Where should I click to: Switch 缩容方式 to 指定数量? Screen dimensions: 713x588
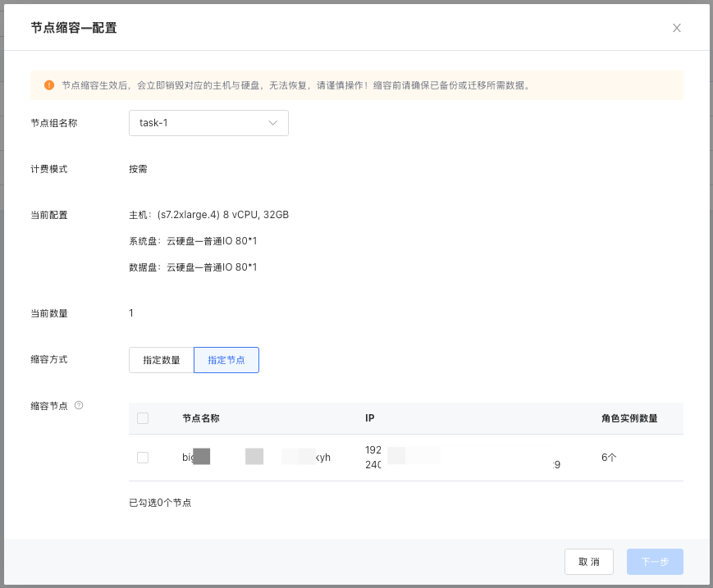point(161,360)
